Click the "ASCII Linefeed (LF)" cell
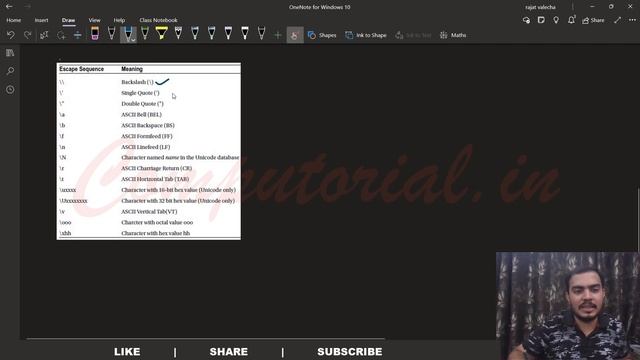640x360 pixels. (146, 147)
